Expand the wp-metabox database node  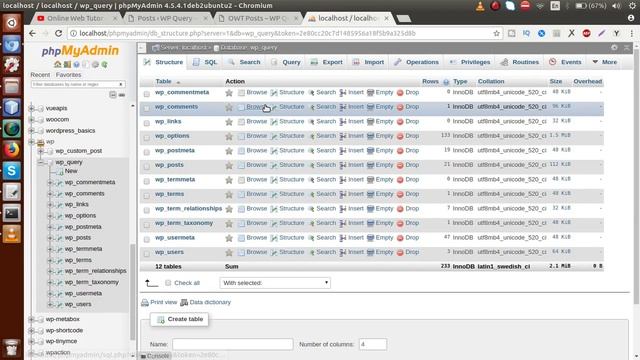(x=31, y=319)
